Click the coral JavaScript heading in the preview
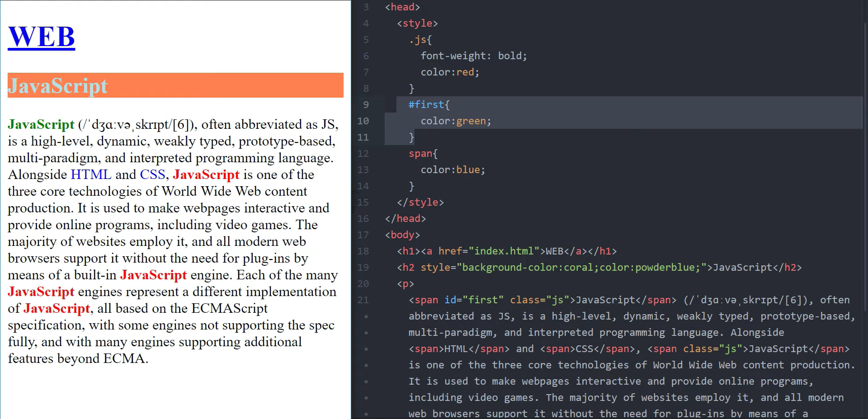This screenshot has height=419, width=868. point(175,85)
